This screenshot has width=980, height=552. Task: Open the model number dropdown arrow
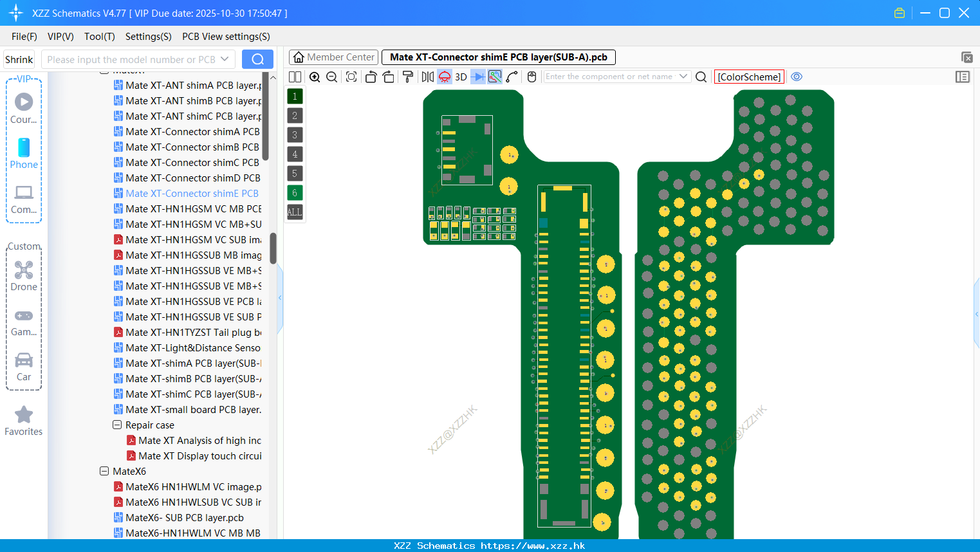point(225,59)
